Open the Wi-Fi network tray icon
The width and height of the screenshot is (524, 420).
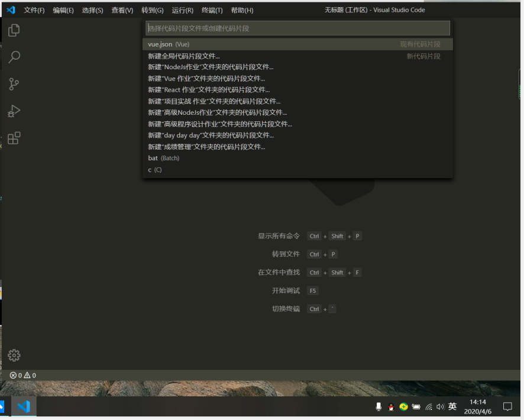[429, 406]
